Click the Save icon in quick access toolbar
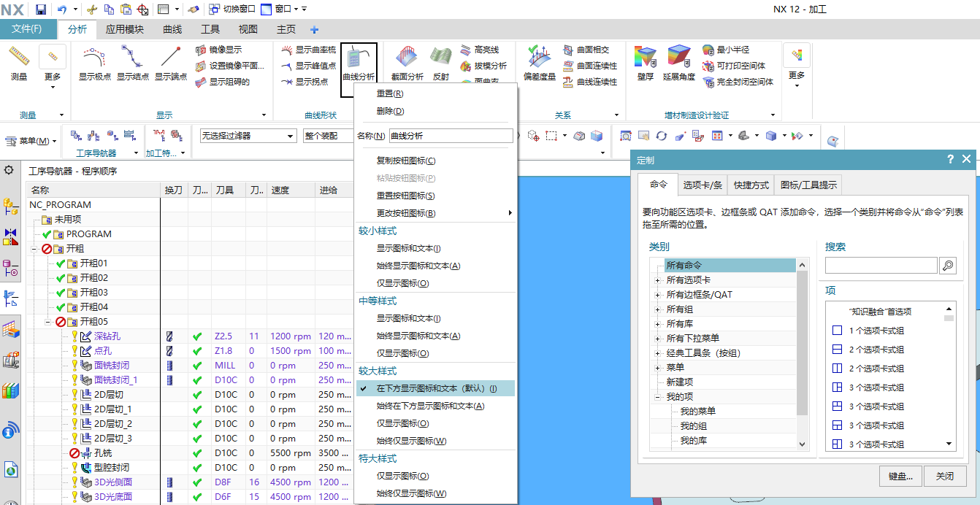 tap(41, 9)
